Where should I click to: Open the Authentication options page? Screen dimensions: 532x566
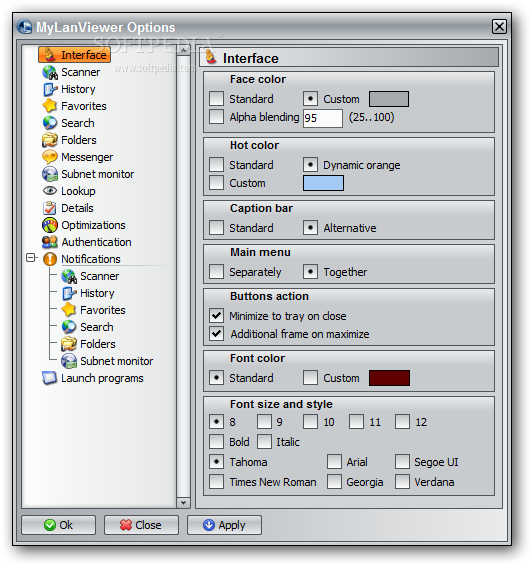pyautogui.click(x=96, y=242)
